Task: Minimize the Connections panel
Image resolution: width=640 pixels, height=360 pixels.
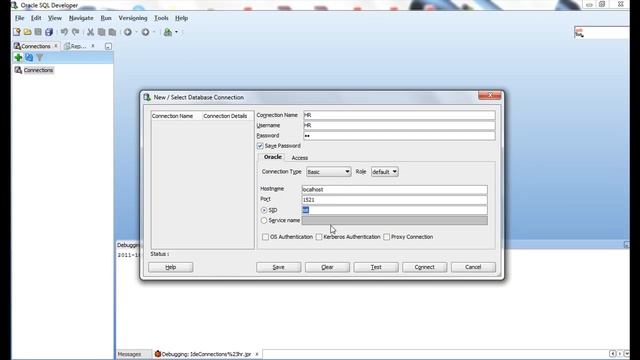Action: [x=108, y=47]
